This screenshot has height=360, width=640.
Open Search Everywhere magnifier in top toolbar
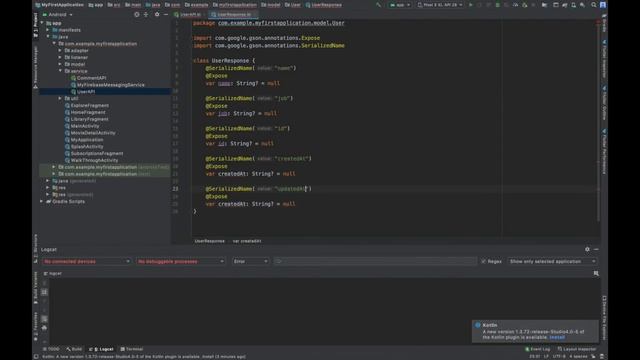pos(593,5)
